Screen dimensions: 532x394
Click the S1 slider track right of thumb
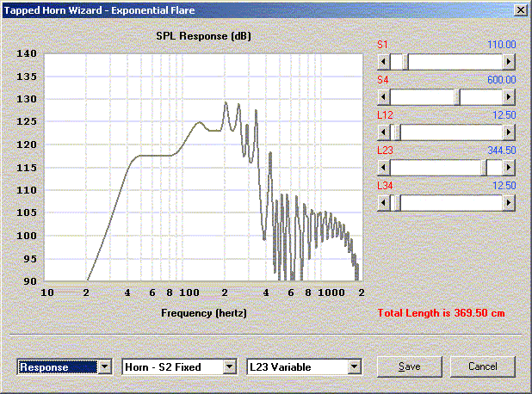tap(455, 62)
